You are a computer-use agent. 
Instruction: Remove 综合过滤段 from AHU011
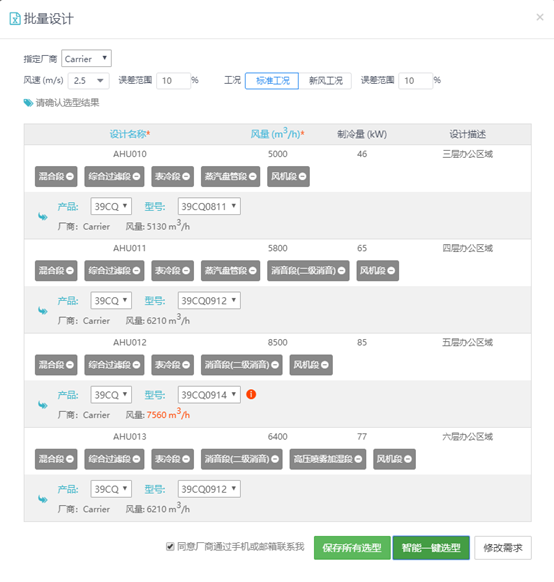136,271
